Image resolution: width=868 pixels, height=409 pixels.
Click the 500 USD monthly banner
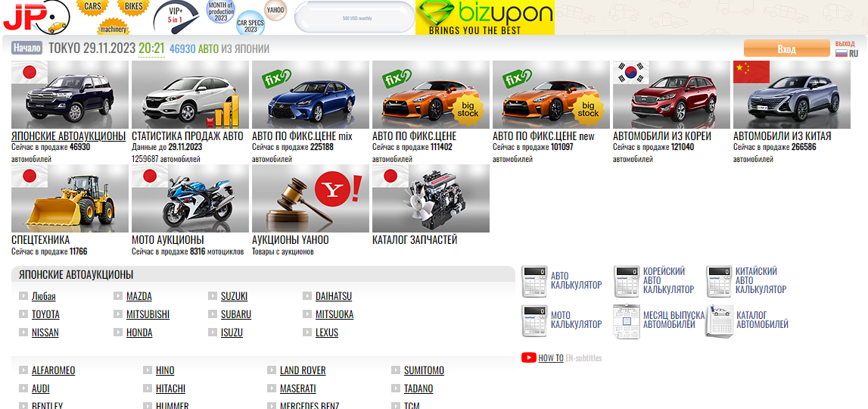[354, 17]
